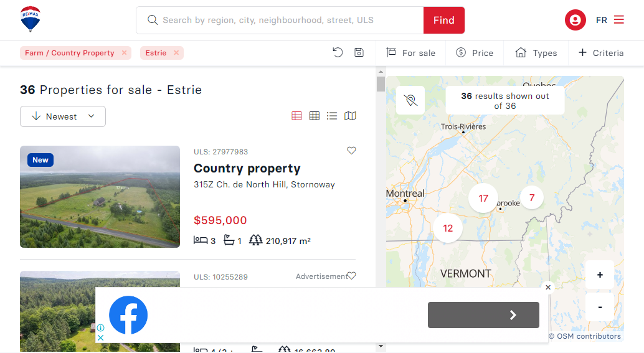The height and width of the screenshot is (353, 644).
Task: Open the Criteria filter menu
Action: point(600,53)
